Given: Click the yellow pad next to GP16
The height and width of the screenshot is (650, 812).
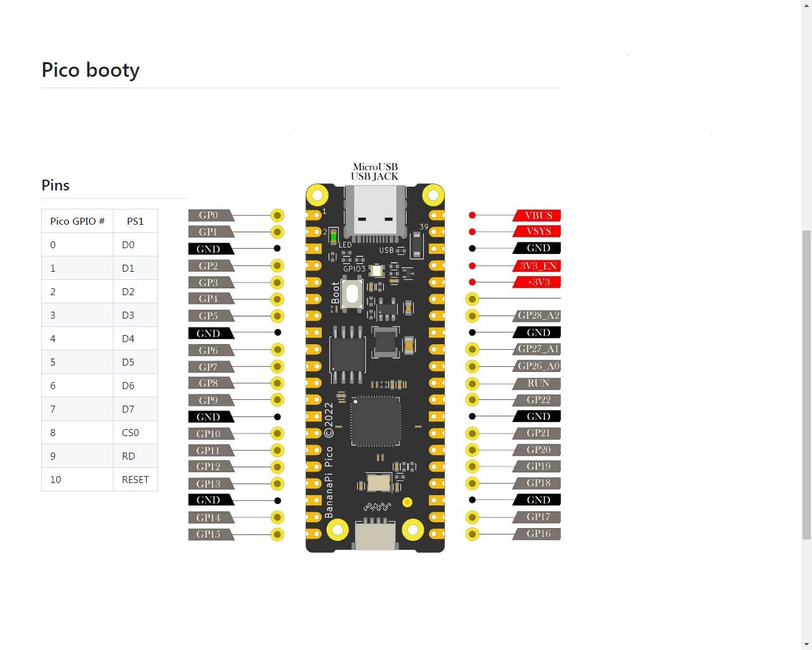Looking at the screenshot, I should 472,534.
